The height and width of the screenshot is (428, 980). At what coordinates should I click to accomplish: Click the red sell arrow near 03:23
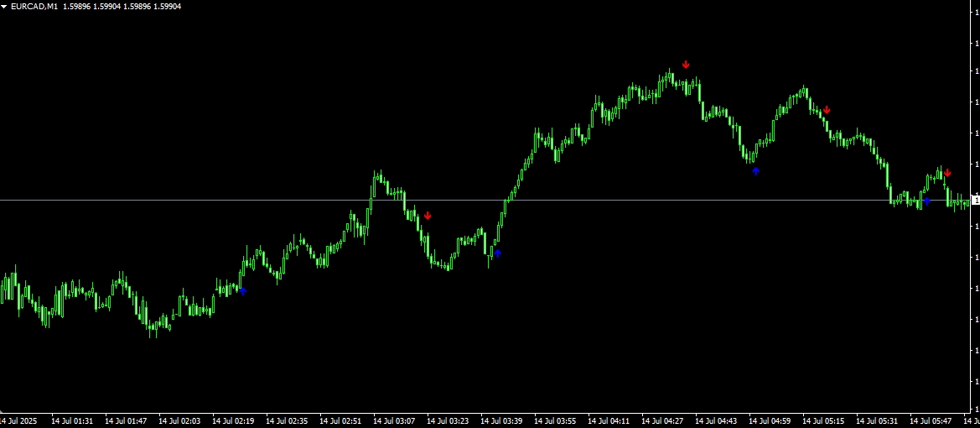pyautogui.click(x=428, y=215)
